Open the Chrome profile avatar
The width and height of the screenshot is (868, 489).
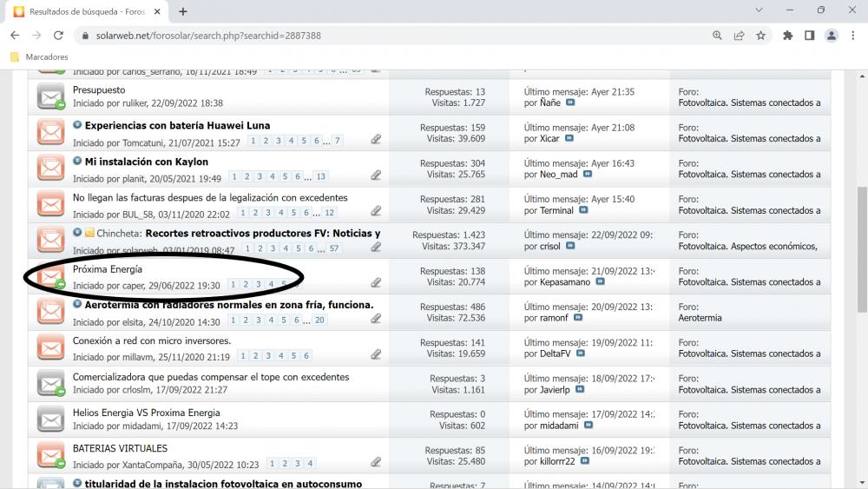[831, 36]
